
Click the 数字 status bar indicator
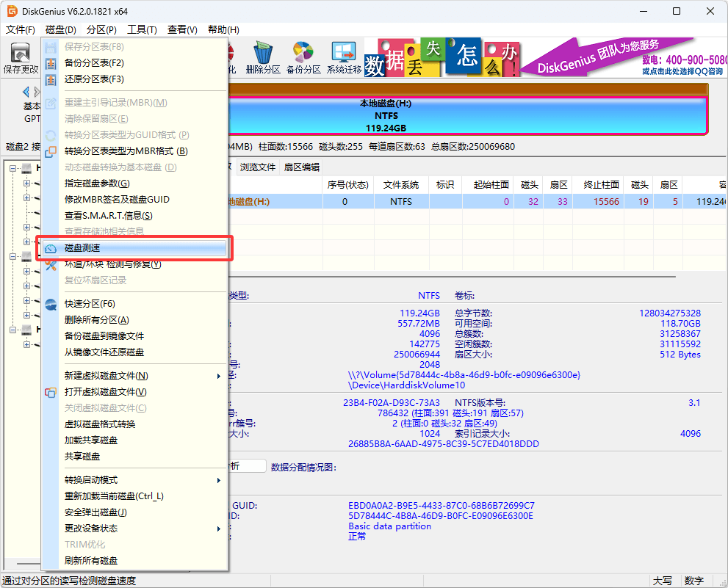coord(694,581)
